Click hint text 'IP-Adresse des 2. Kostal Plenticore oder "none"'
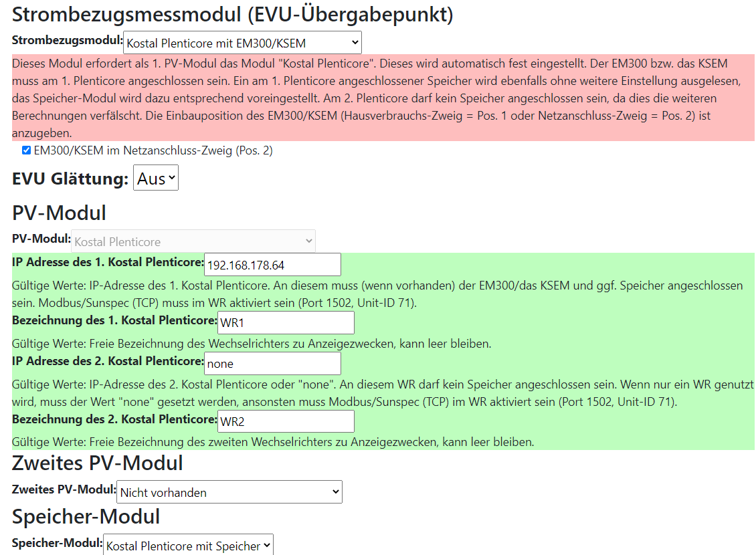Viewport: 756px width, 555px height. 383,393
